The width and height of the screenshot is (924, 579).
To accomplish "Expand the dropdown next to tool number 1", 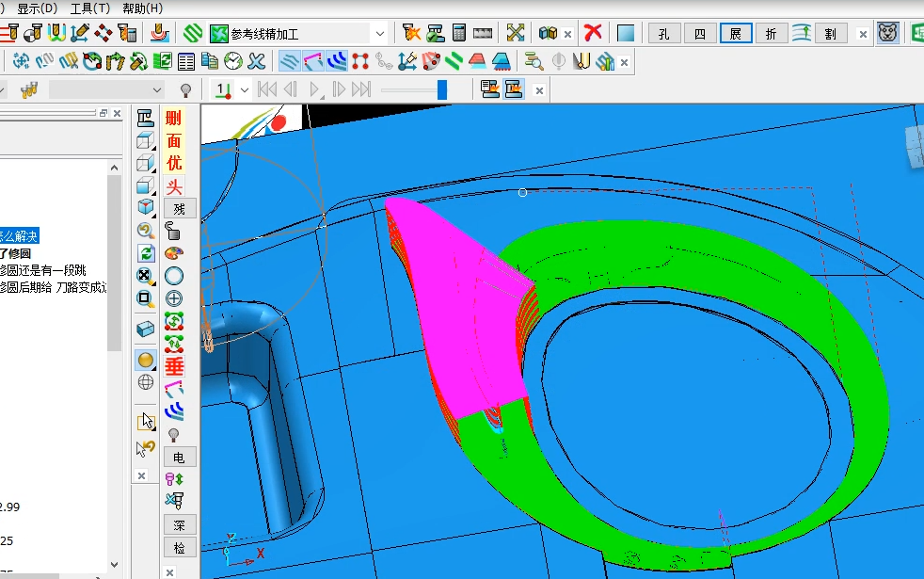I will tap(245, 90).
